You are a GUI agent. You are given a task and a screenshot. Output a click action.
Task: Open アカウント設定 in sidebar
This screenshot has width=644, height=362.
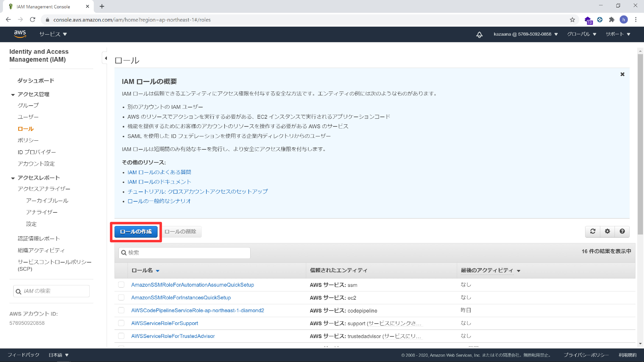point(36,164)
